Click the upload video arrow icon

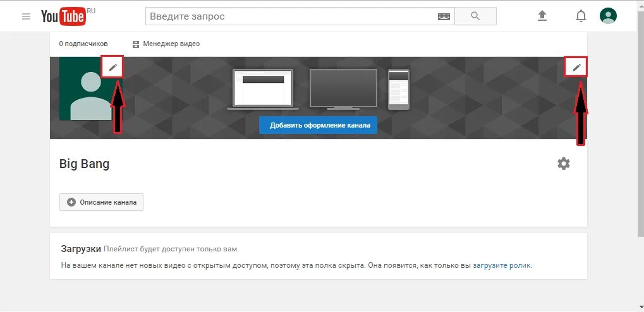542,16
